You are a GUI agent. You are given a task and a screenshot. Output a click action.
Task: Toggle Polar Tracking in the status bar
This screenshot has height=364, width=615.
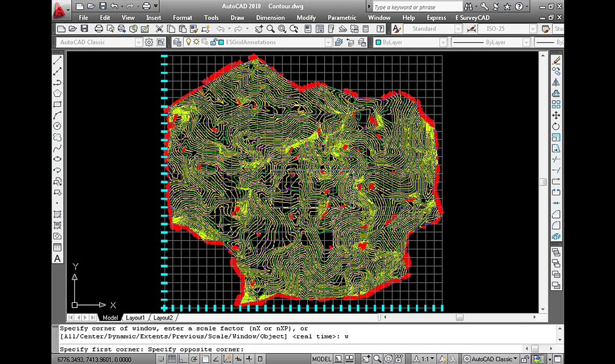[194, 359]
